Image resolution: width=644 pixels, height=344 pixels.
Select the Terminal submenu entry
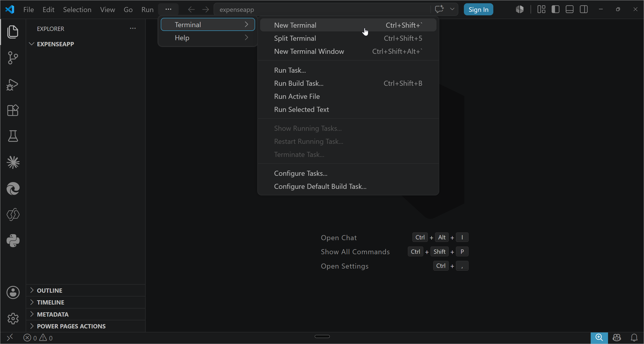pos(208,24)
